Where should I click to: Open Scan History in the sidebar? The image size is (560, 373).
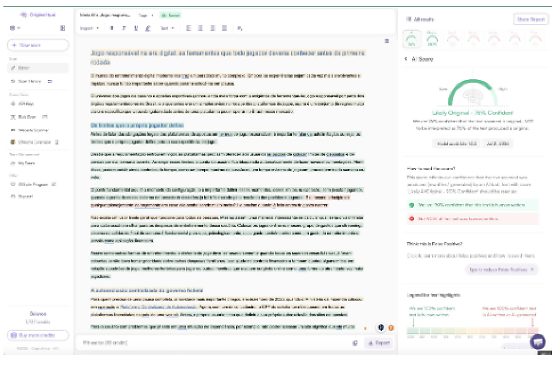point(31,81)
